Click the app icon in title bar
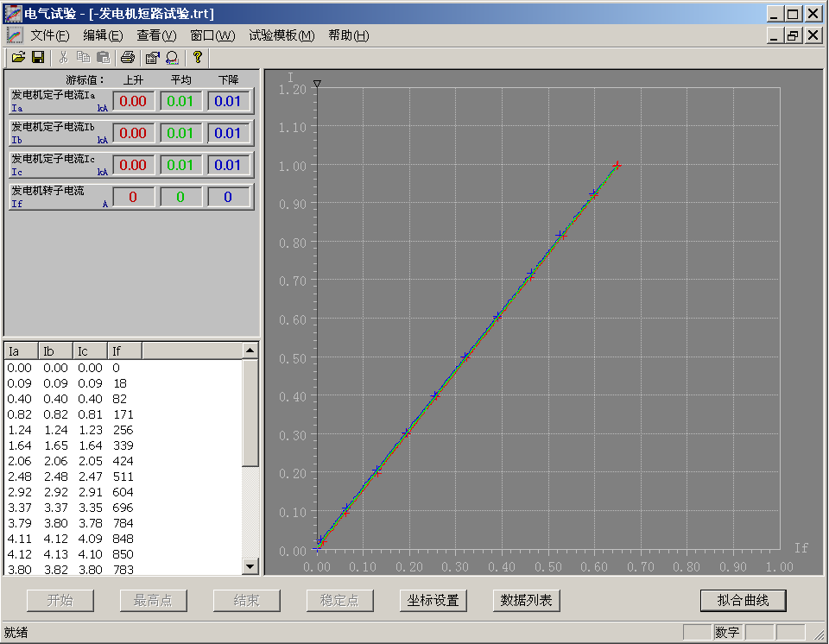This screenshot has height=644, width=829. point(14,14)
